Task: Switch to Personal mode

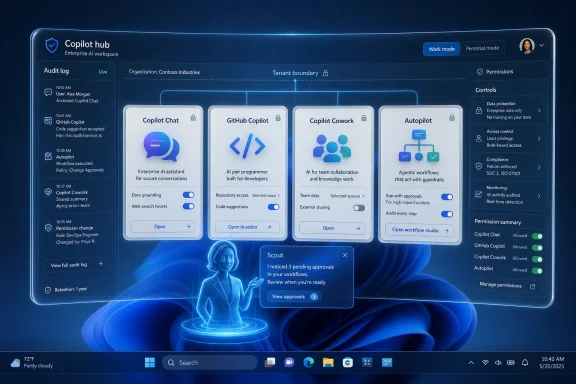Action: coord(482,49)
